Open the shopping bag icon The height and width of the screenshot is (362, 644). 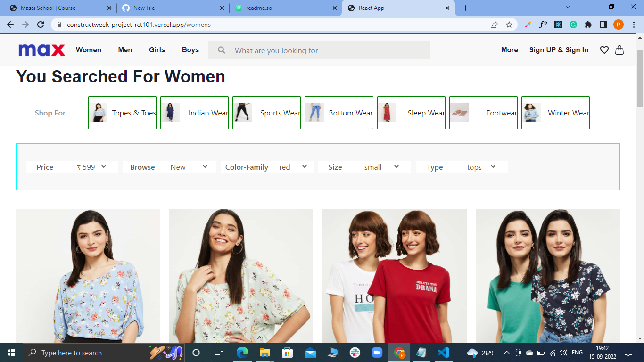pyautogui.click(x=619, y=50)
